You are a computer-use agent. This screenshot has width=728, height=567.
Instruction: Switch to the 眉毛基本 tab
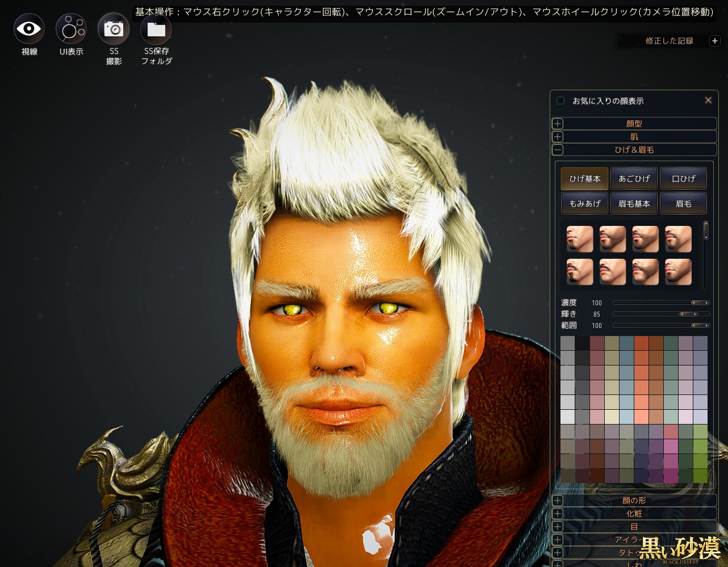click(634, 204)
